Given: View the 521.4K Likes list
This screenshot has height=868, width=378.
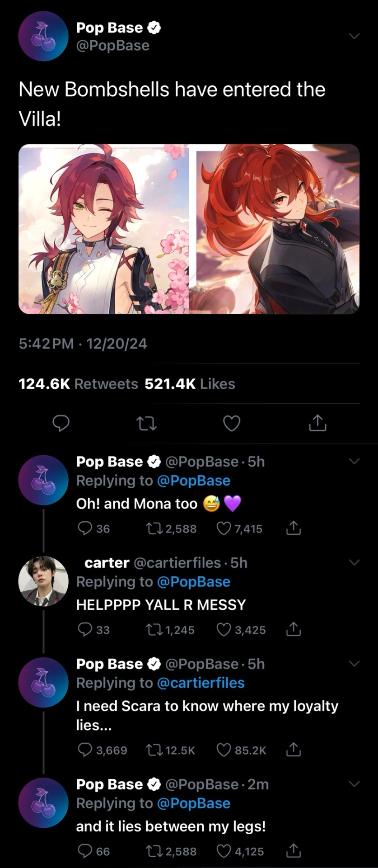Looking at the screenshot, I should (190, 384).
